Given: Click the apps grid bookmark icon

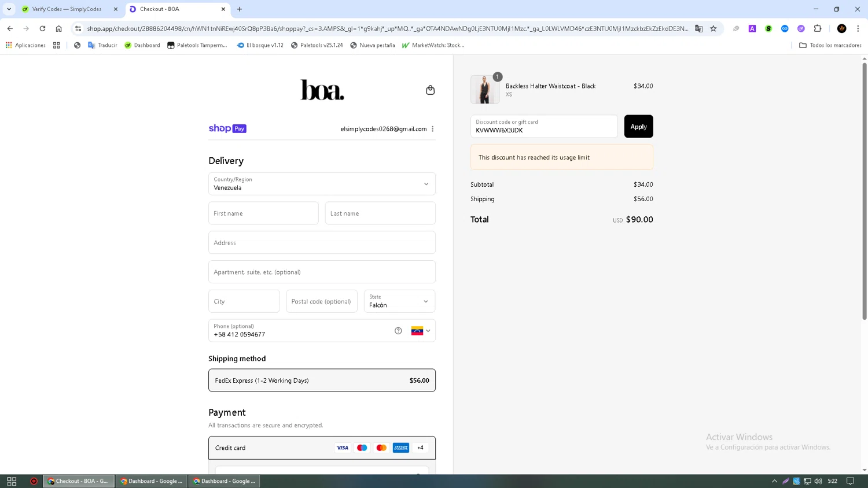Looking at the screenshot, I should 57,45.
